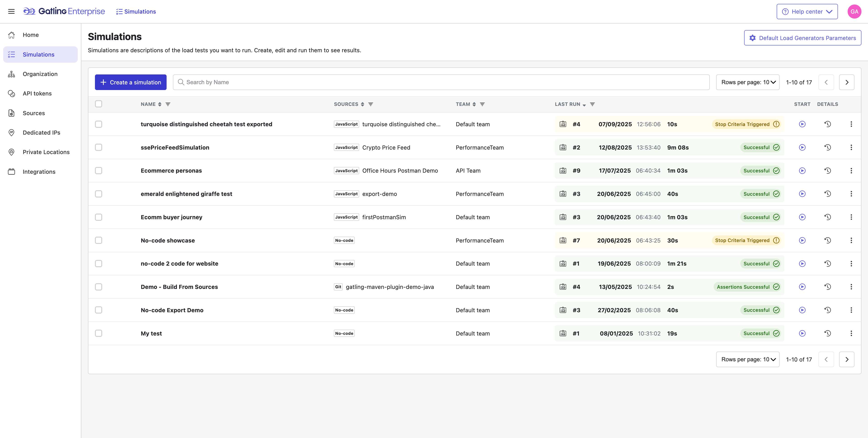Tick the select-all checkbox in the table header
Viewport: 868px width, 438px height.
(x=98, y=104)
